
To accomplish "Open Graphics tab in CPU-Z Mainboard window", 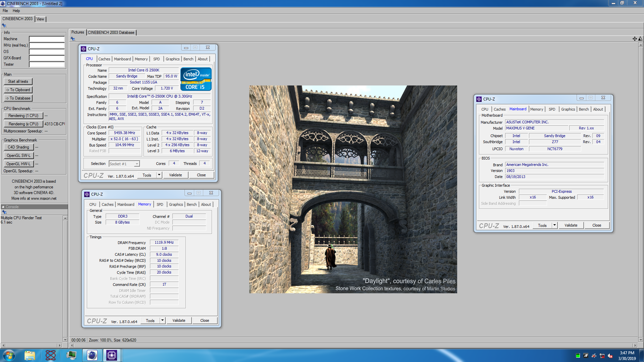I will click(x=568, y=109).
